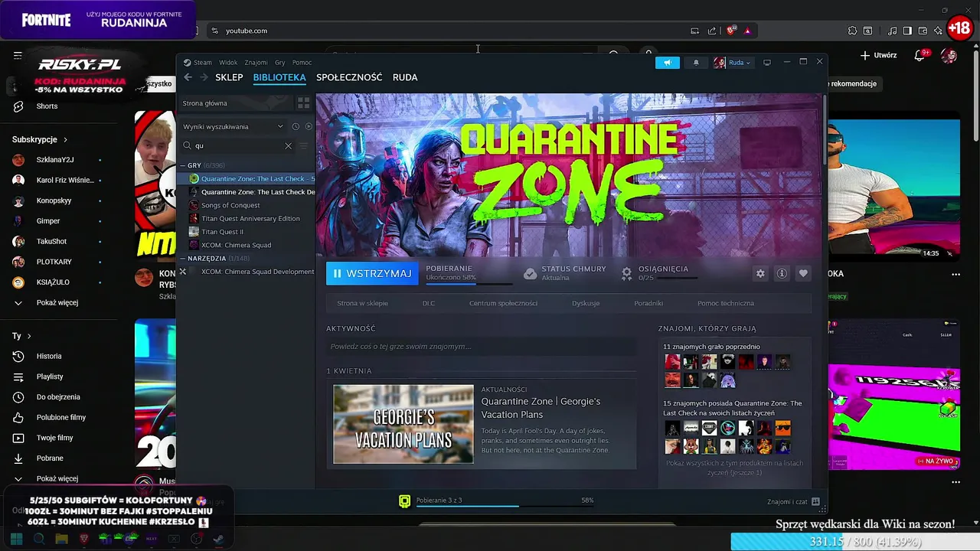Enter Big Picture mode via monitor icon
Viewport: 980px width, 551px height.
767,63
